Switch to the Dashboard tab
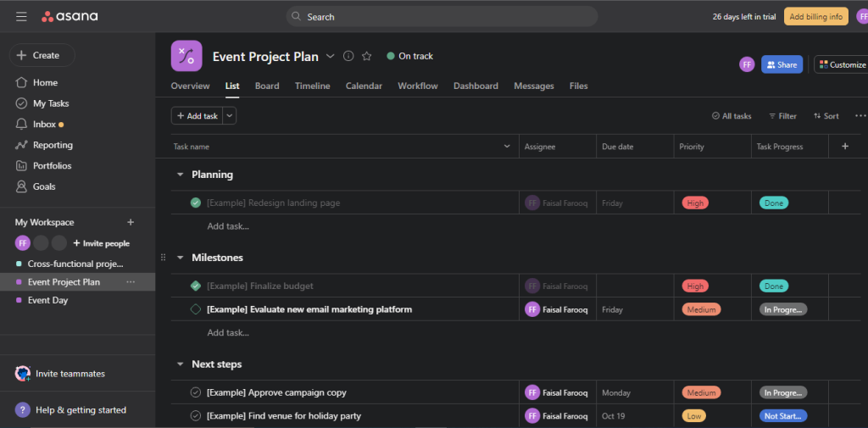The width and height of the screenshot is (868, 428). tap(476, 86)
